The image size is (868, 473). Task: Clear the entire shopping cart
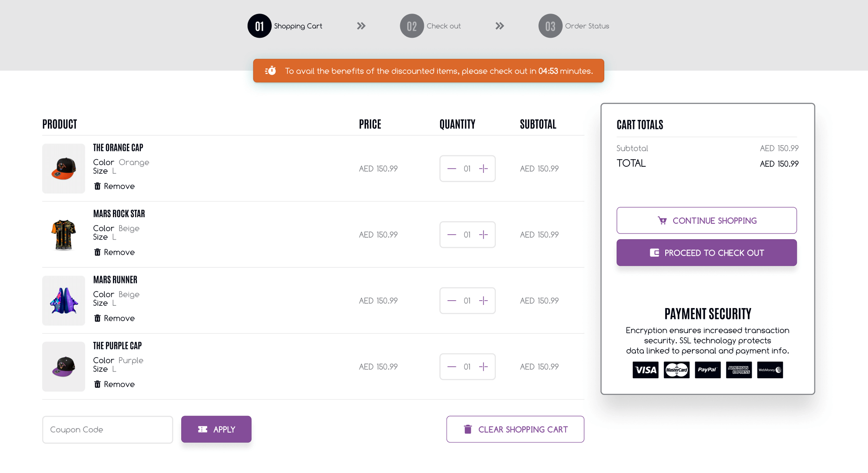point(515,429)
